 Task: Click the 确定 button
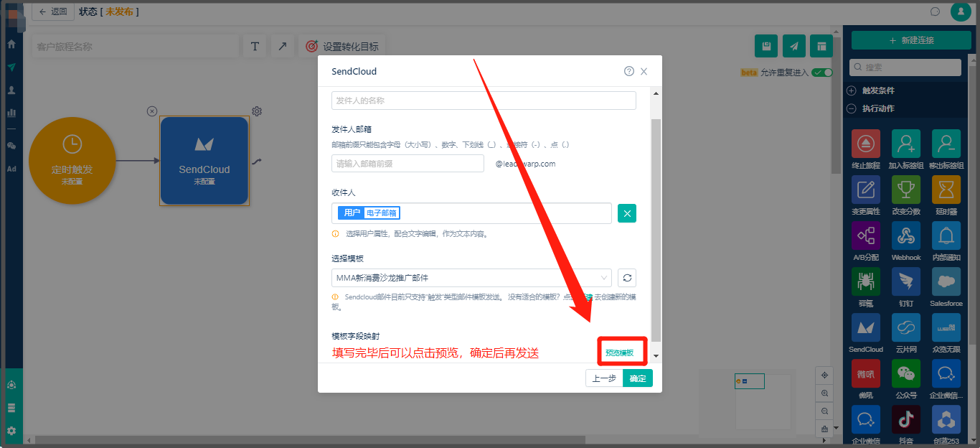coord(638,378)
